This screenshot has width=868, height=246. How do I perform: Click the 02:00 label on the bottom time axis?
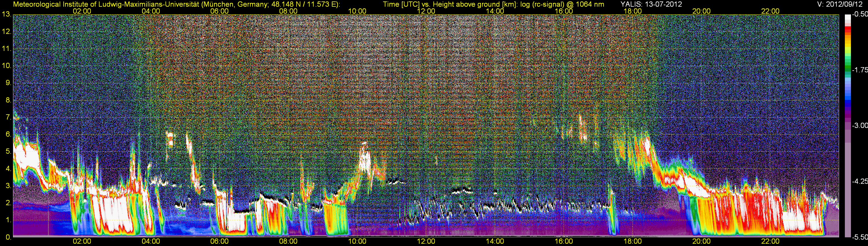coord(82,241)
